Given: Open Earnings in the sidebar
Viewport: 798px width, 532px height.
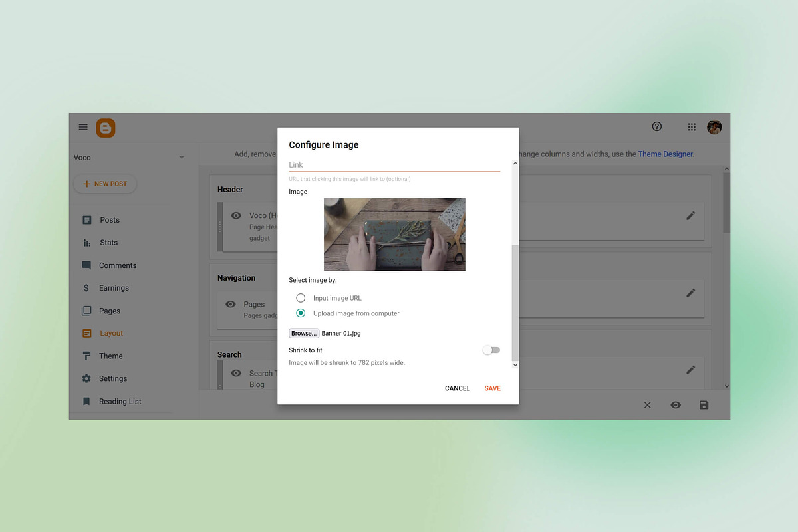Looking at the screenshot, I should coord(114,288).
